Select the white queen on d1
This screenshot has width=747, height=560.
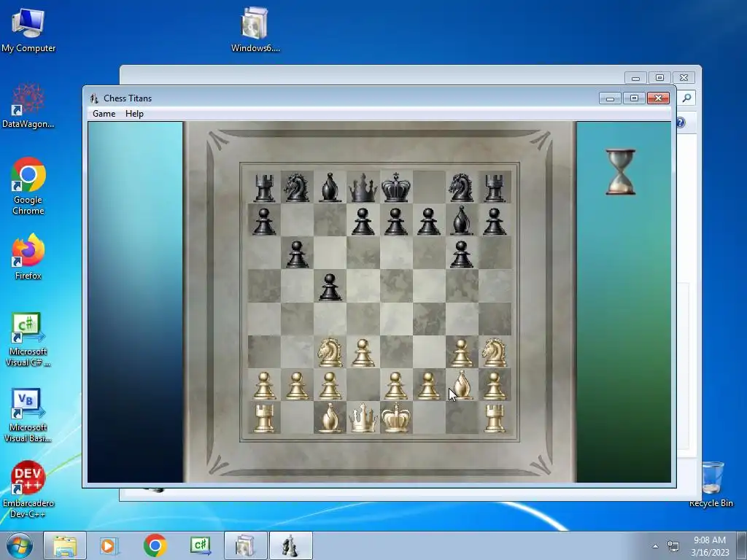tap(363, 418)
